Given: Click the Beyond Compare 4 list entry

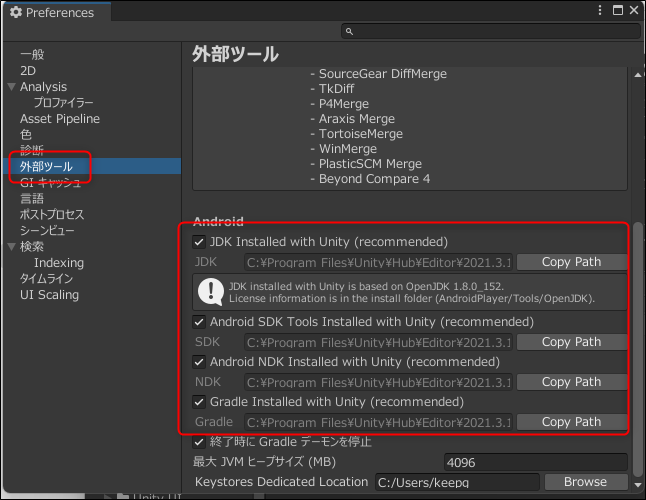Looking at the screenshot, I should [x=370, y=179].
